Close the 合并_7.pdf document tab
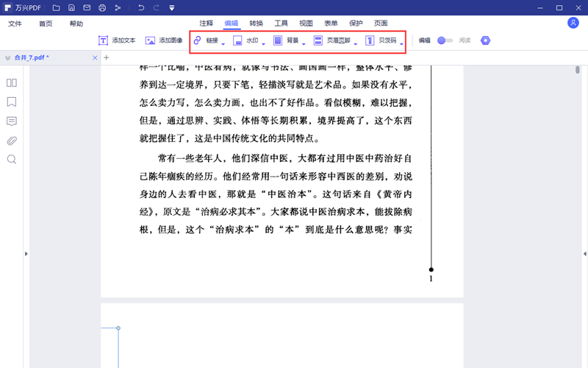Viewport: 588px width, 368px height. pos(95,57)
